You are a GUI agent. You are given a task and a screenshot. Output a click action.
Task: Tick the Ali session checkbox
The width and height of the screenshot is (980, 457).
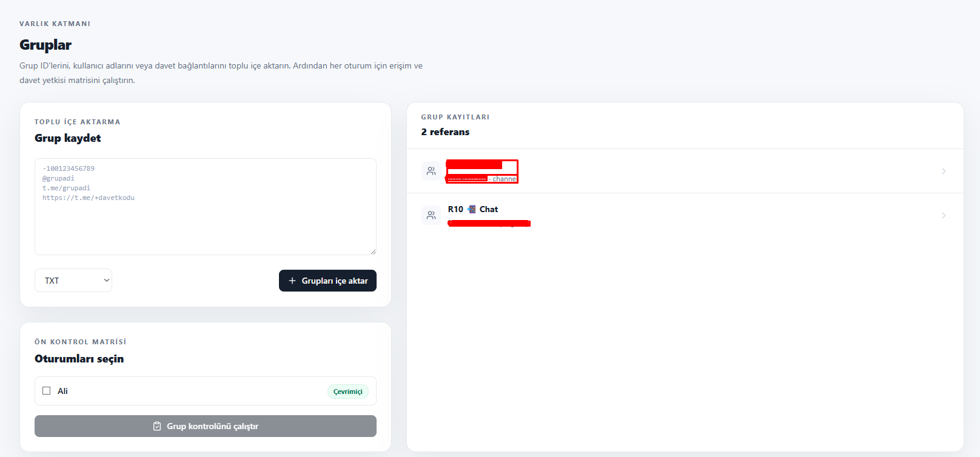(46, 391)
